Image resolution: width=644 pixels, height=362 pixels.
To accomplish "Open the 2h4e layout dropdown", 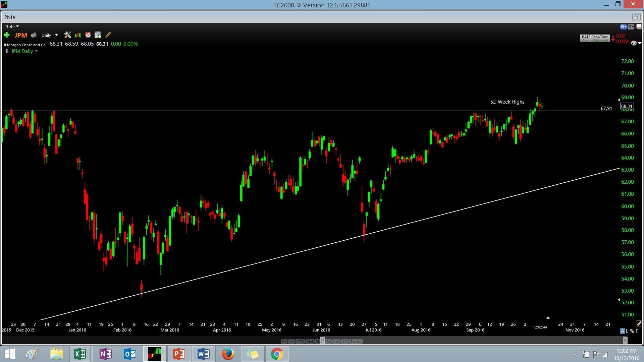I will pyautogui.click(x=11, y=26).
